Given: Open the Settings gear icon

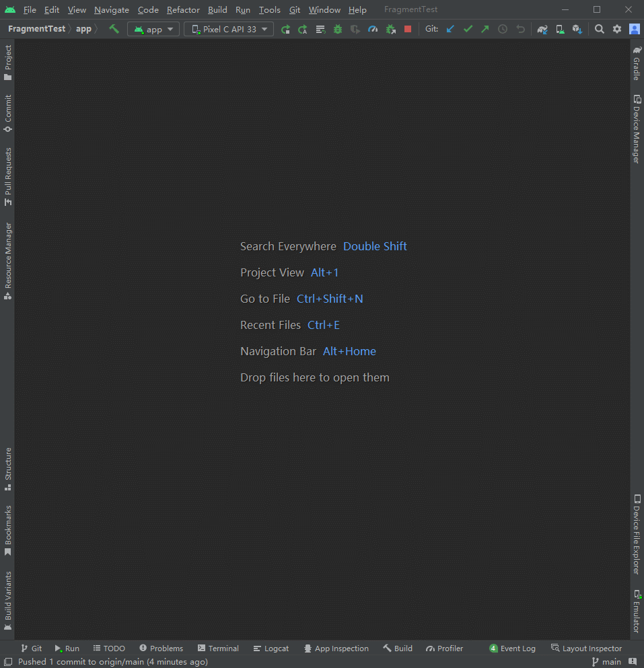Looking at the screenshot, I should coord(616,29).
